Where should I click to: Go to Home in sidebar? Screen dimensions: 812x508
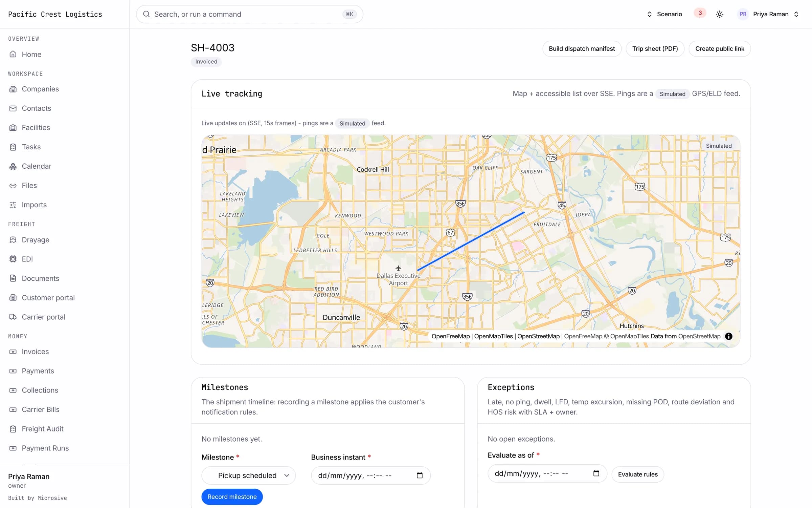31,54
